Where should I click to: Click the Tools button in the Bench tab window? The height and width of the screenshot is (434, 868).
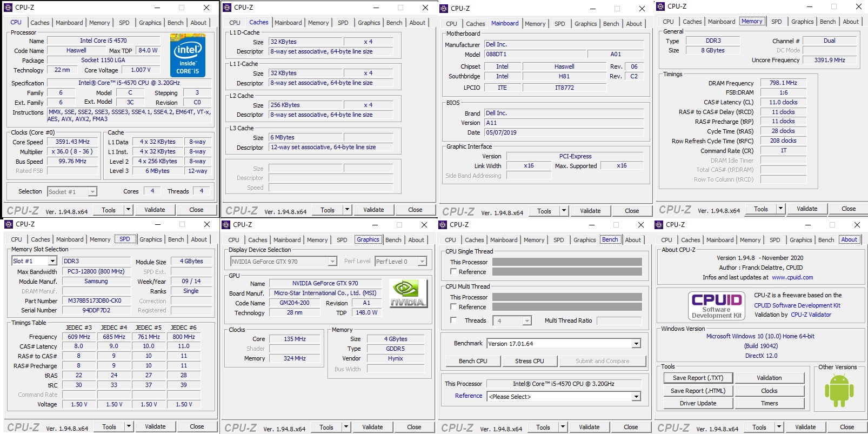click(x=543, y=427)
